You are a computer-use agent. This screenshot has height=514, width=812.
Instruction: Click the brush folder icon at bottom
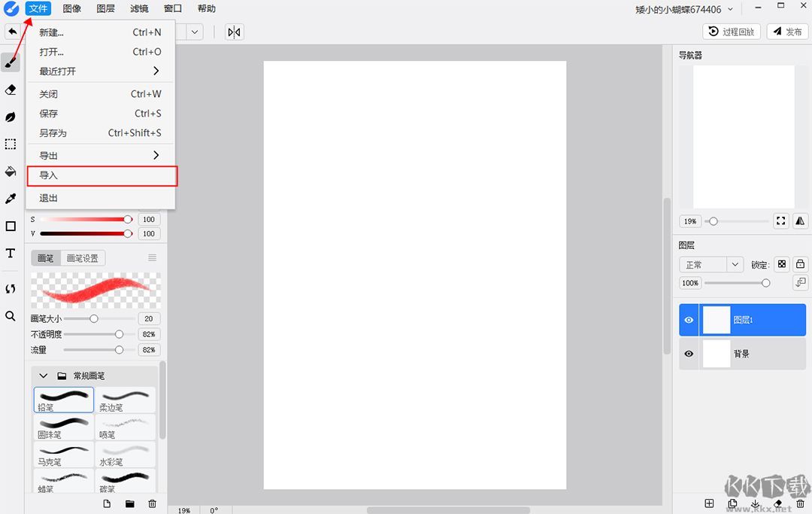tap(129, 503)
